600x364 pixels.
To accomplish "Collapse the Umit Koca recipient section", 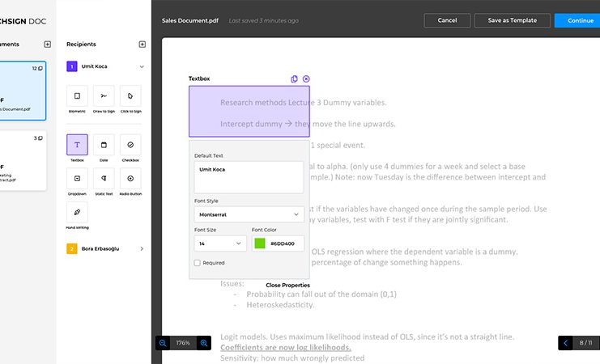I will click(x=142, y=66).
